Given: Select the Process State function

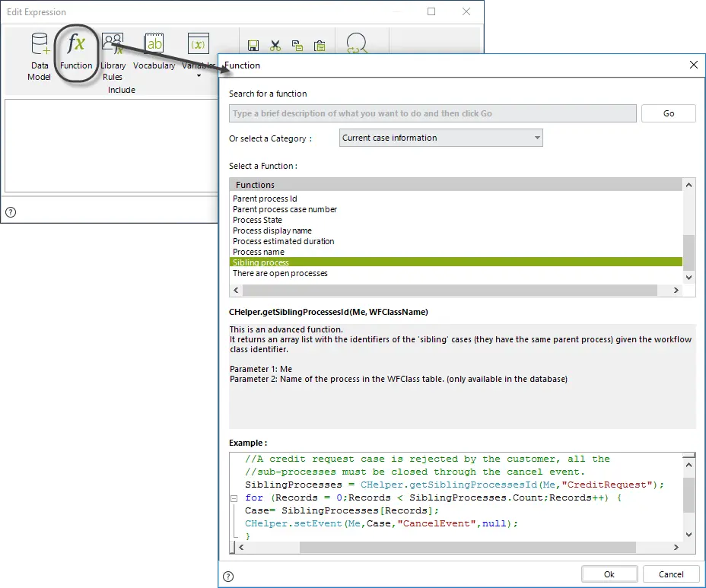Looking at the screenshot, I should tap(257, 220).
